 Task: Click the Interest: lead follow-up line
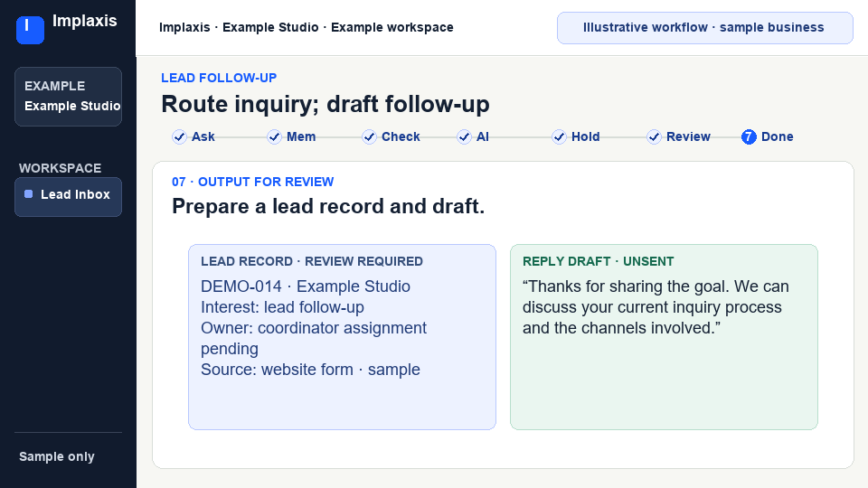click(x=282, y=307)
